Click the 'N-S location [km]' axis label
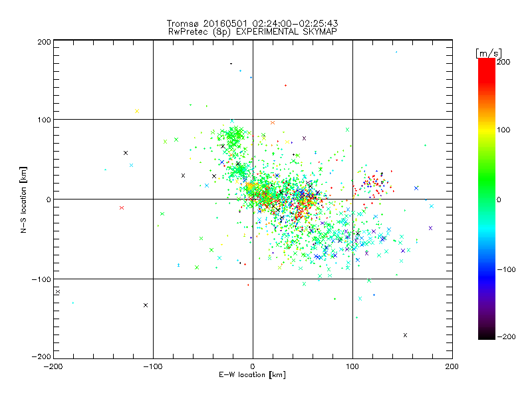The width and height of the screenshot is (532, 399). 23,199
